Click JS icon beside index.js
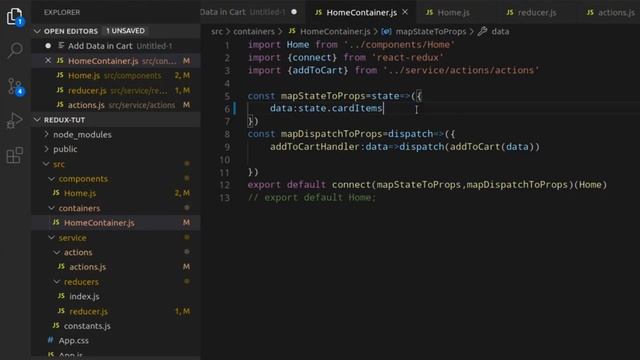This screenshot has width=640, height=360. (61, 296)
